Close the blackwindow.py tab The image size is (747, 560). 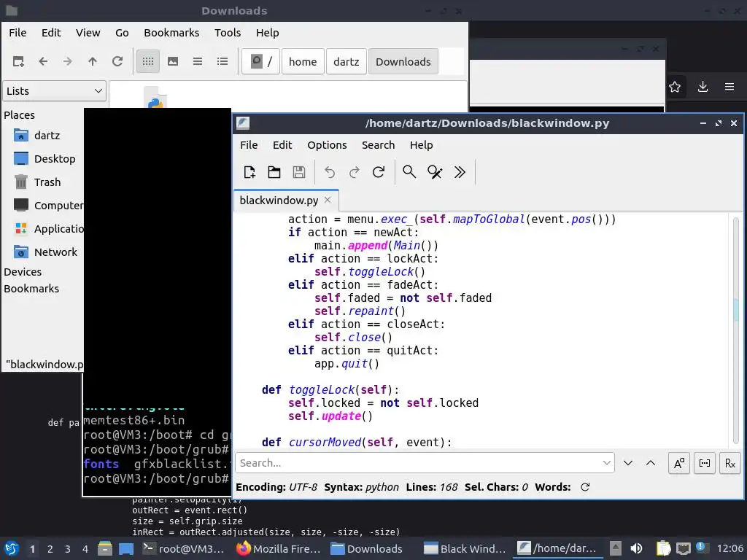328,200
